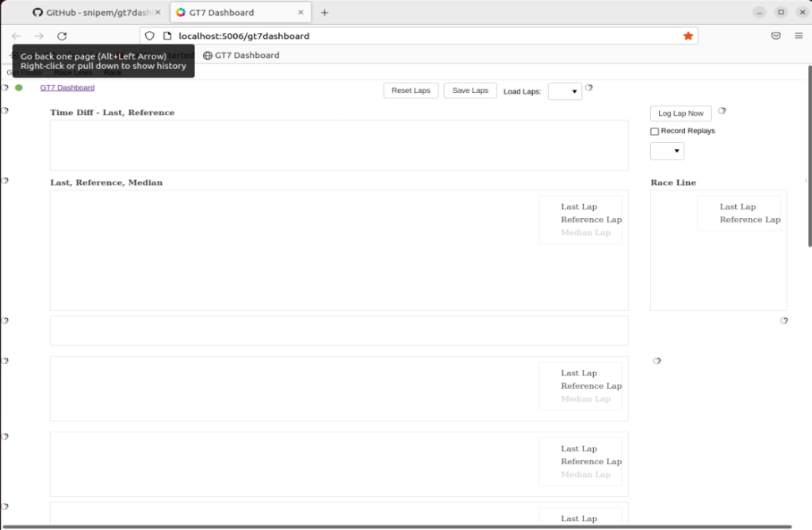Click the localhost:5006/gt7dashboard address field

(419, 36)
